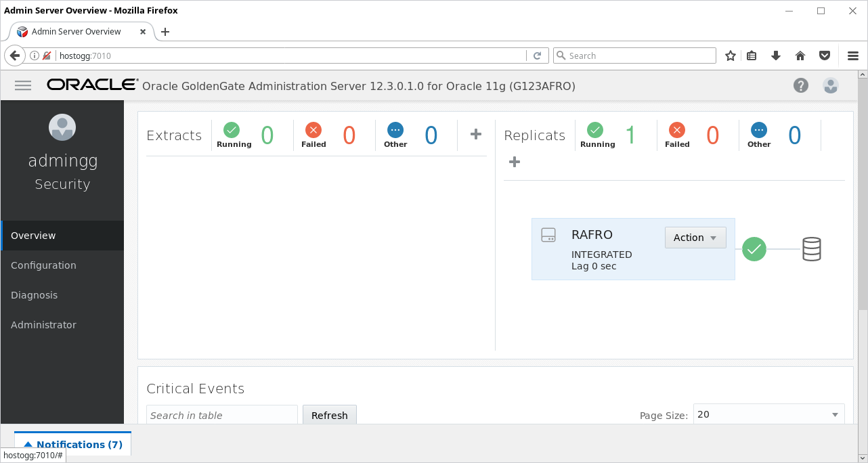Open the help question mark icon

pyautogui.click(x=801, y=85)
